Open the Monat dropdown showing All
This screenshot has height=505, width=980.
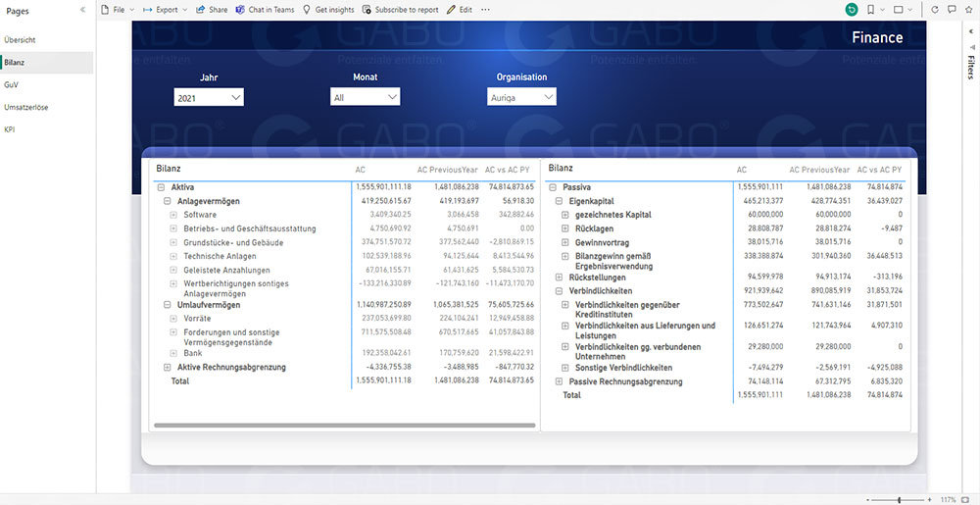[x=365, y=97]
